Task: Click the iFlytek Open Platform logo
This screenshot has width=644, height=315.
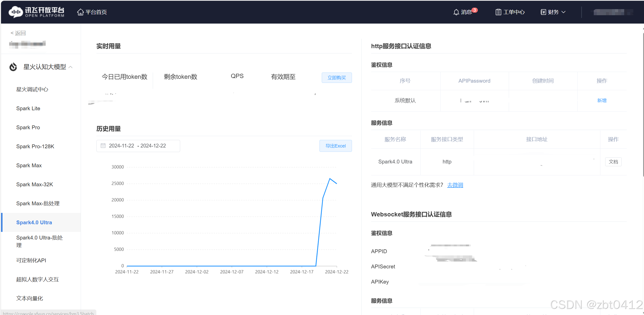Action: coord(36,12)
